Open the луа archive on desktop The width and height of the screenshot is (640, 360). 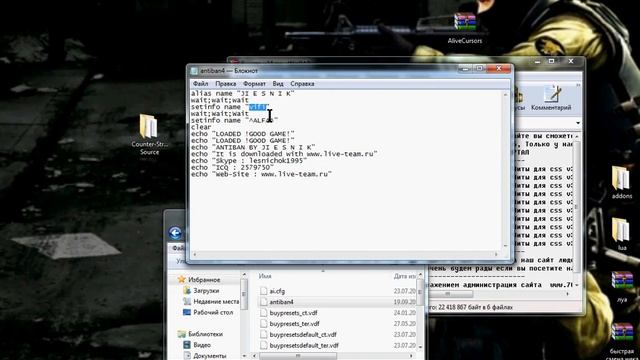coord(622,287)
